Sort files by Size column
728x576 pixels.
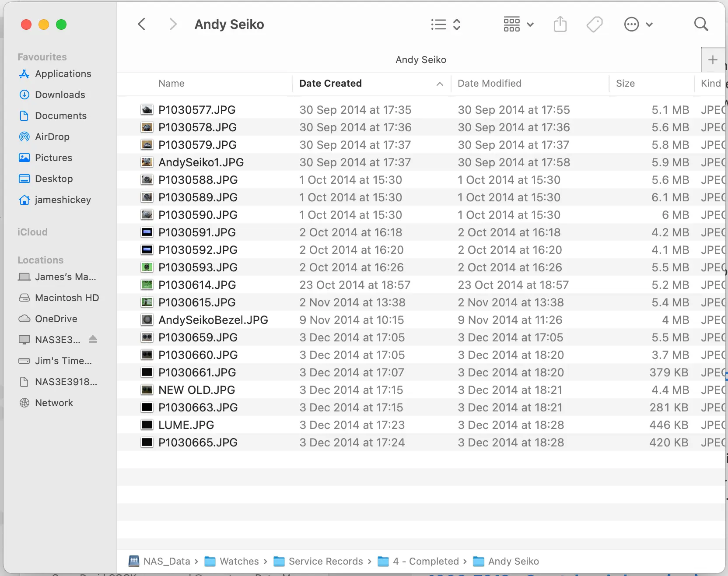coord(625,83)
